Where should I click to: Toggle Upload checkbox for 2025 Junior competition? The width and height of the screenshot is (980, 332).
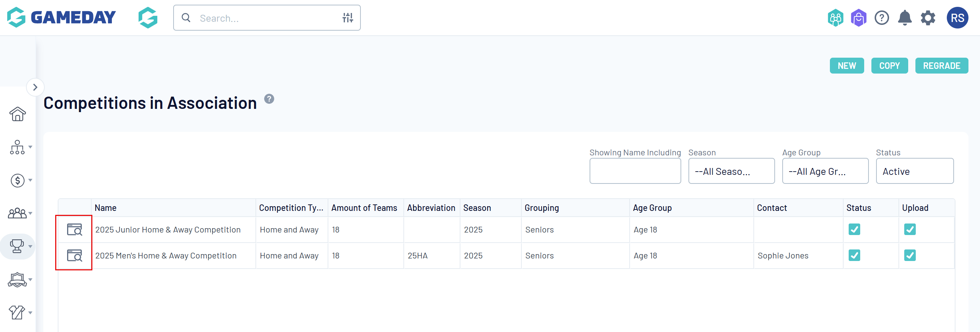(x=910, y=229)
